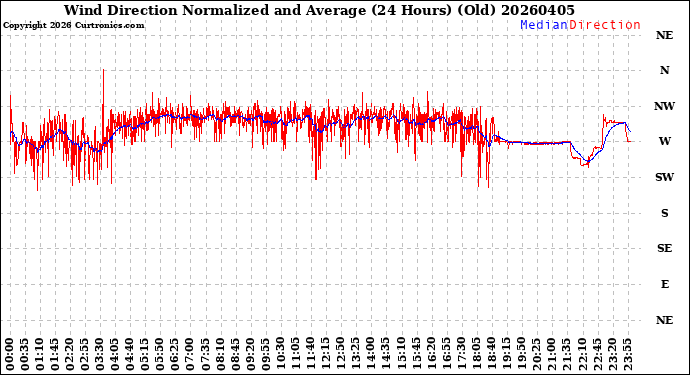The image size is (690, 375).
Task: Click the 12:15 time label
Action: [x=326, y=354]
